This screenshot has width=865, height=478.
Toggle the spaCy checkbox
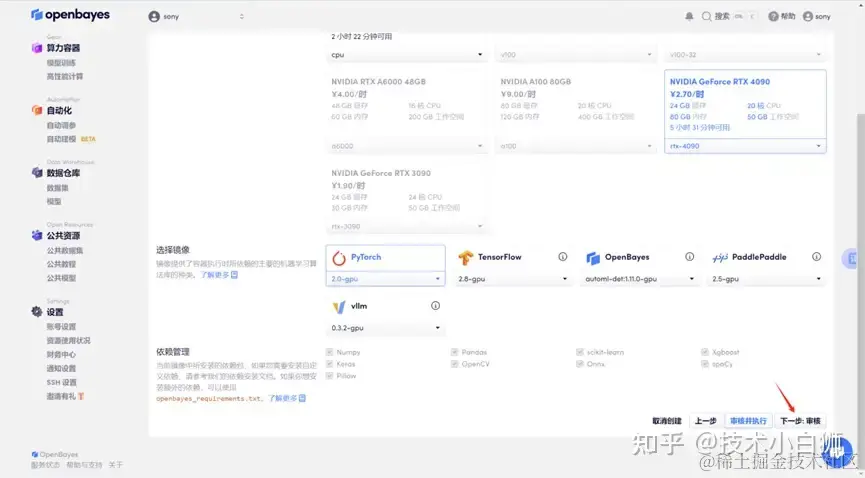click(x=705, y=364)
